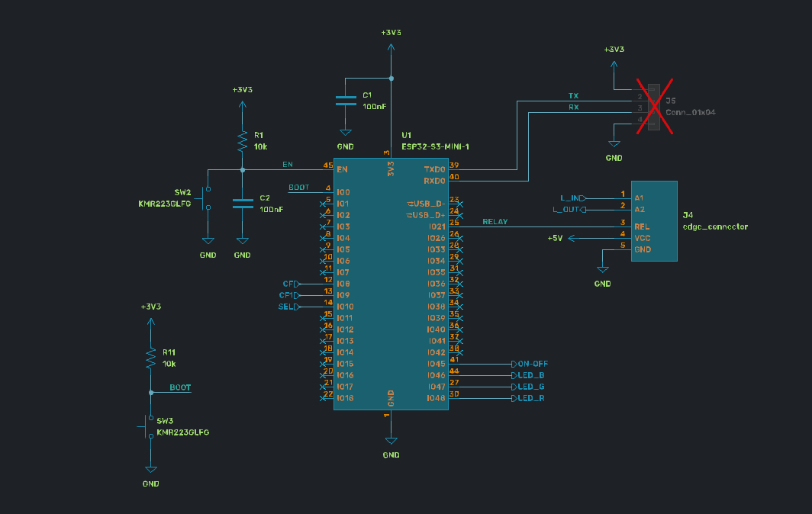Select the C1 100nF capacitor symbol
This screenshot has height=514, width=812.
tap(346, 101)
